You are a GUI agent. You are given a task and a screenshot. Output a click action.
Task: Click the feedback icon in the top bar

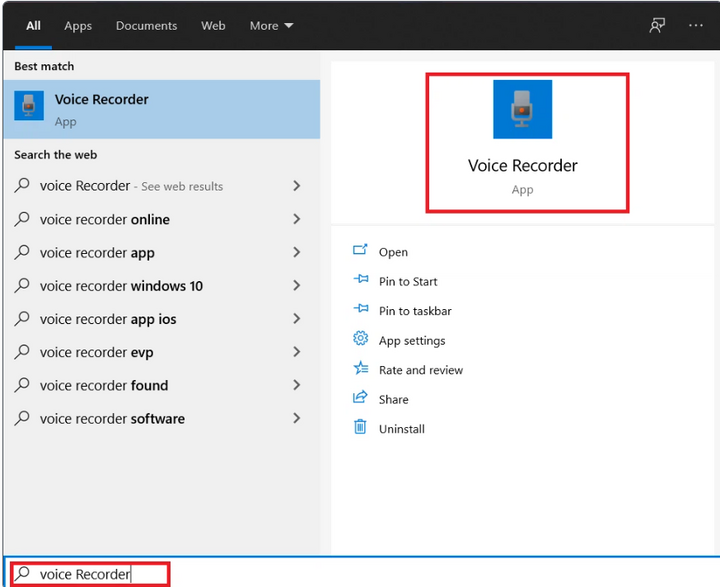coord(657,26)
